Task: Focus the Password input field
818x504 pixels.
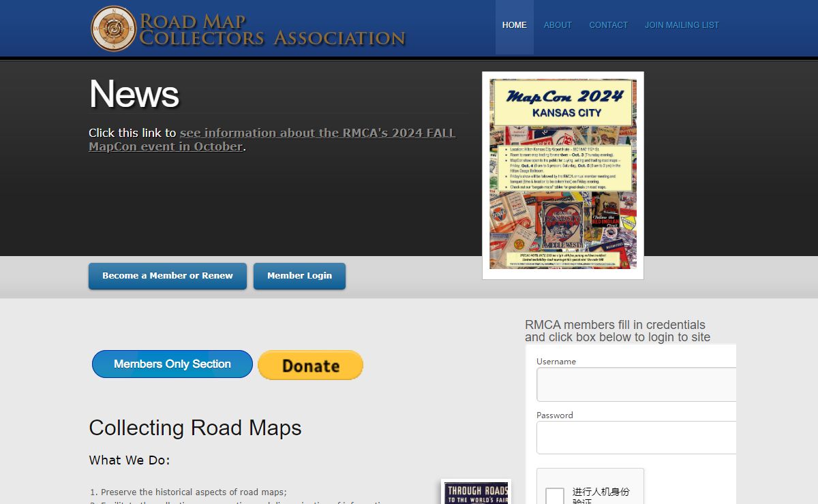Action: (636, 437)
